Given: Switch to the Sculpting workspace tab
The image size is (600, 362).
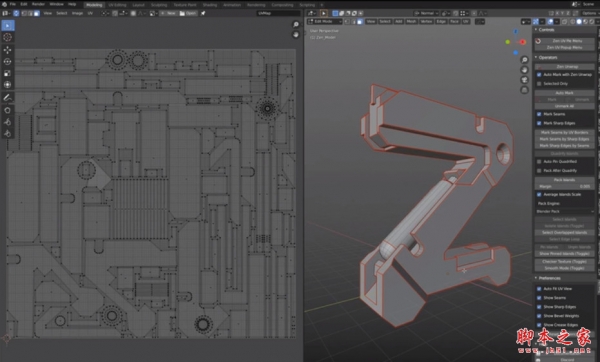Looking at the screenshot, I should [159, 5].
